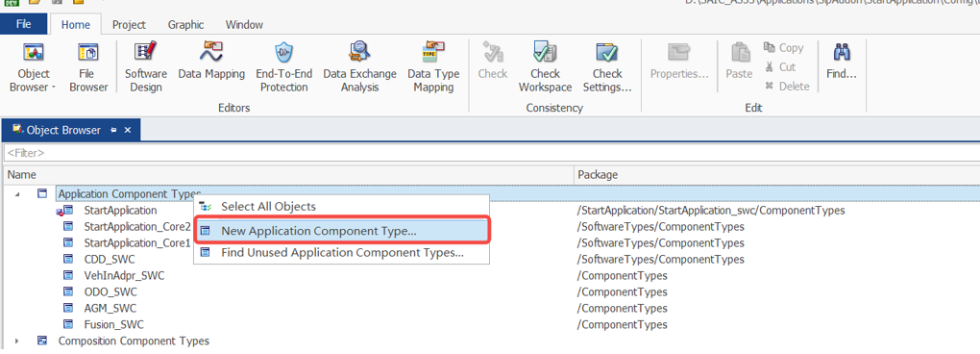
Task: Click the Composition Component Types folder icon
Action: point(42,341)
